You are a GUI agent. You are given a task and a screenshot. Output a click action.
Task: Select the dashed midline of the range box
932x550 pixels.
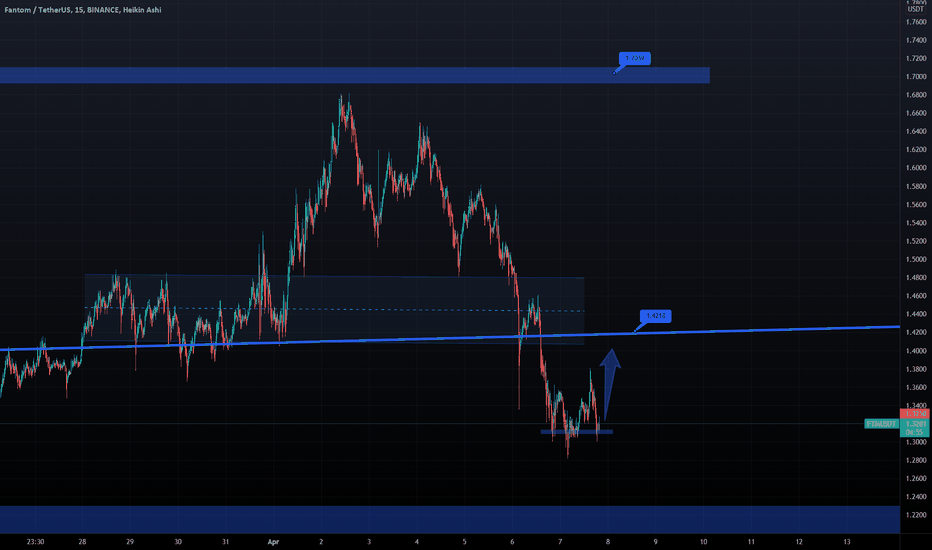[x=334, y=309]
